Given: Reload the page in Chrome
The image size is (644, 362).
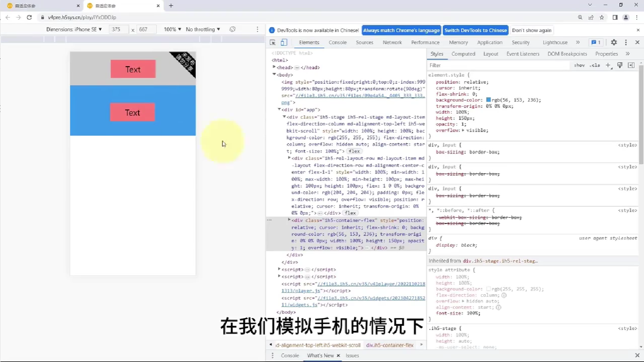Looking at the screenshot, I should [29, 17].
